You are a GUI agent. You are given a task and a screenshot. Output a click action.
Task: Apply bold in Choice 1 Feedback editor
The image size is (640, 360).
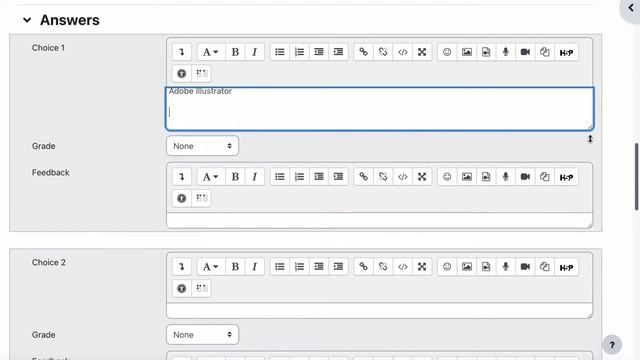click(235, 177)
